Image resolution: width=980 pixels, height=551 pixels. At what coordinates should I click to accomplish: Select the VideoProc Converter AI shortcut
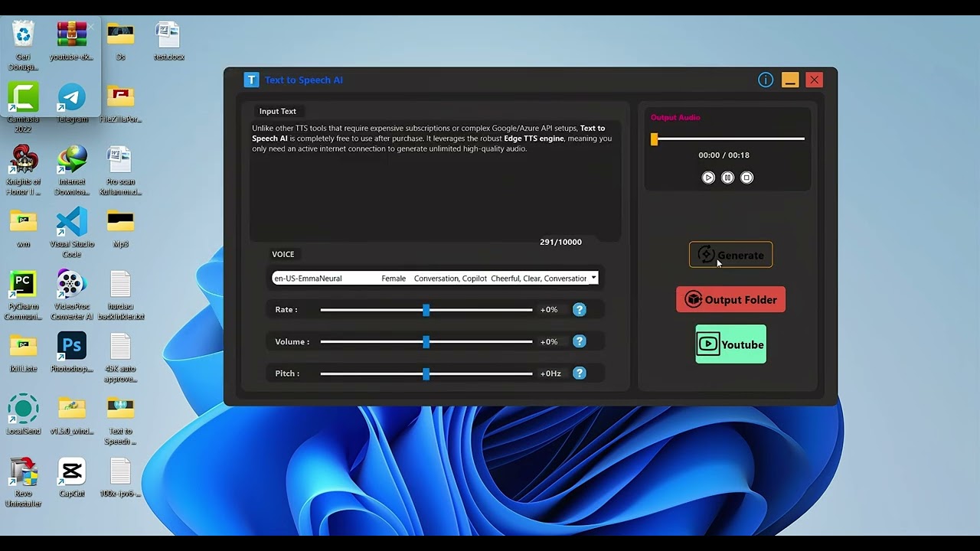(x=71, y=295)
